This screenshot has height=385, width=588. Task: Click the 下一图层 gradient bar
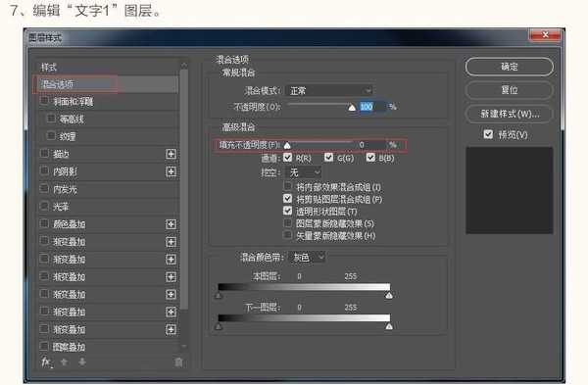tap(304, 318)
